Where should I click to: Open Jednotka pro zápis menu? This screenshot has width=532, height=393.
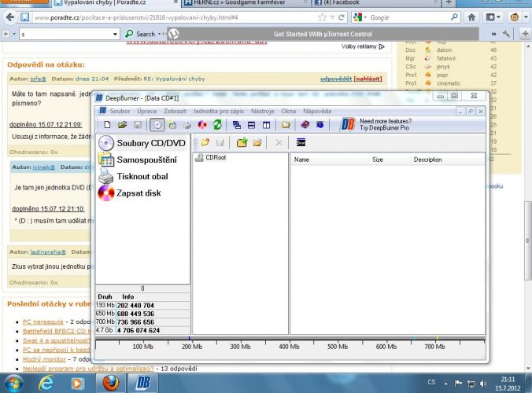point(219,111)
